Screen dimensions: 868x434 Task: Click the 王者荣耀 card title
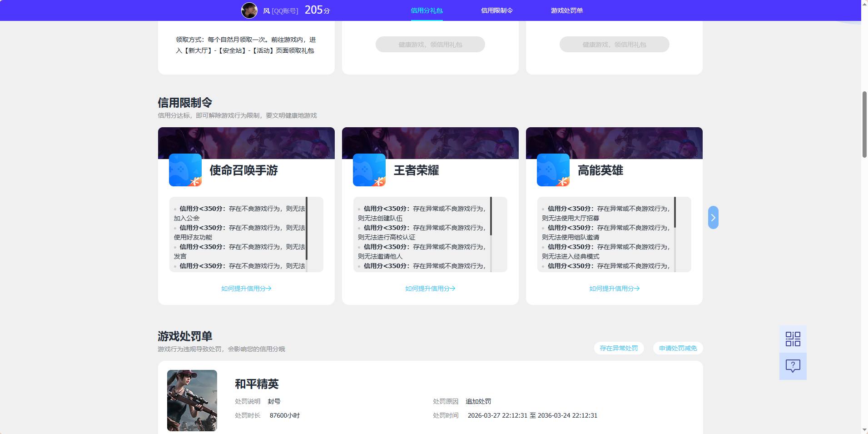point(416,170)
